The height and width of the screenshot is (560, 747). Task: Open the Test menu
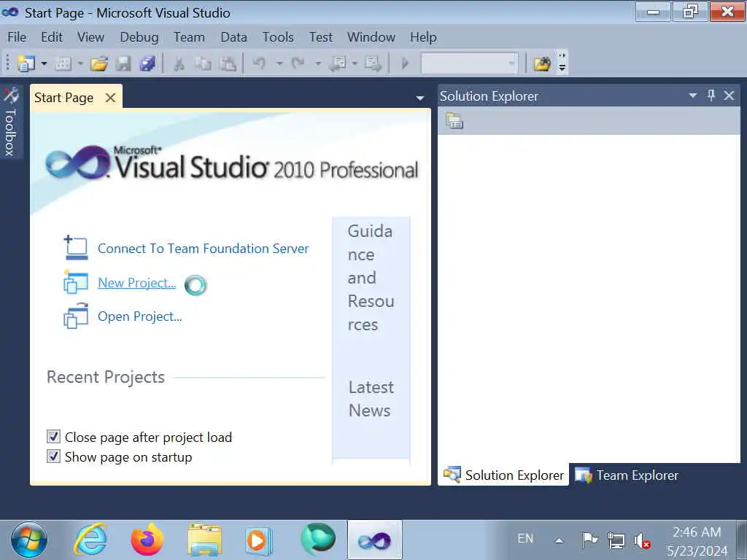pos(321,37)
